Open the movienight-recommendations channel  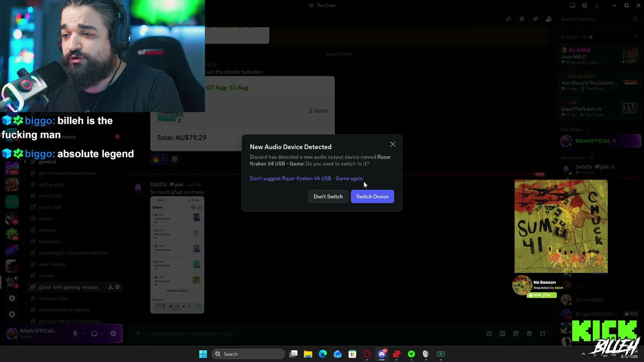(73, 253)
